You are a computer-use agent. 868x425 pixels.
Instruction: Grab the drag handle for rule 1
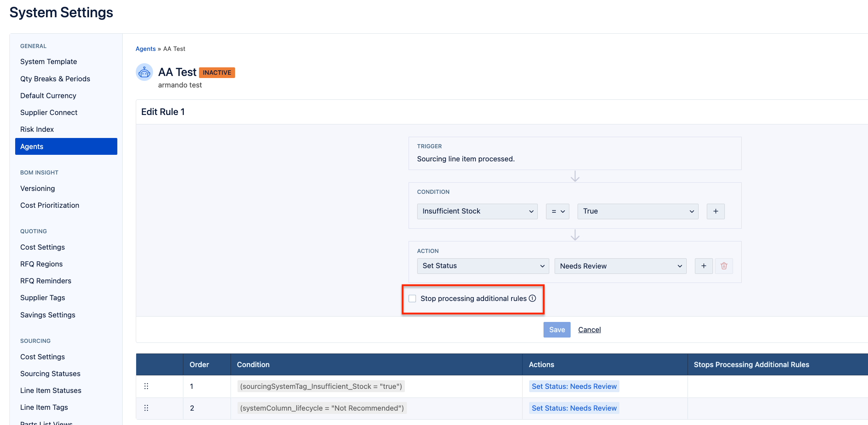(146, 386)
